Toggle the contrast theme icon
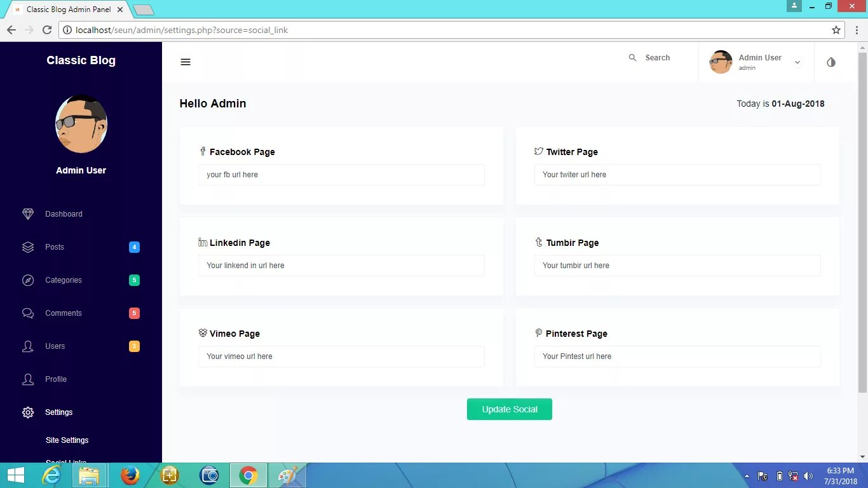The height and width of the screenshot is (488, 868). pos(831,62)
